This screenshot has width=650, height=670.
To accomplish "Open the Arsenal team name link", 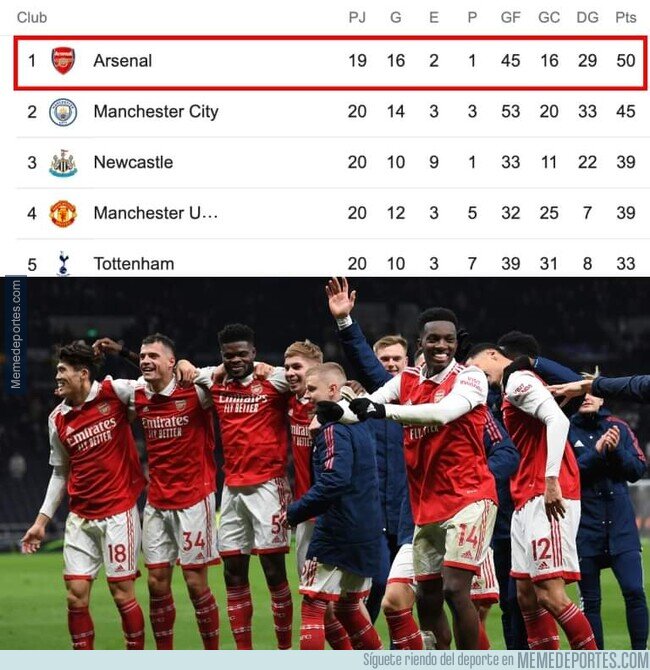I will point(123,61).
